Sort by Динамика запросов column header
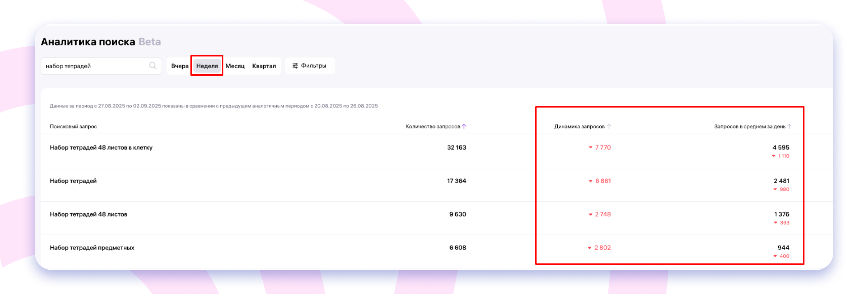 (579, 126)
